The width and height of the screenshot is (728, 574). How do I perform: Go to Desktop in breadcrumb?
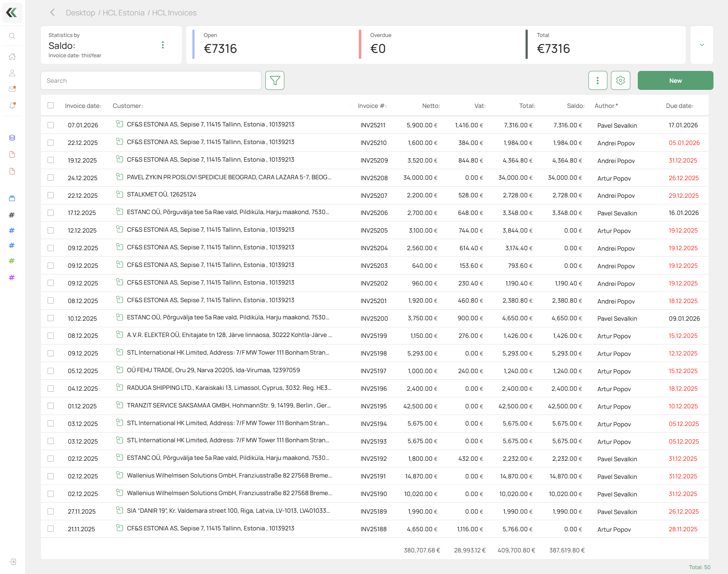(80, 13)
